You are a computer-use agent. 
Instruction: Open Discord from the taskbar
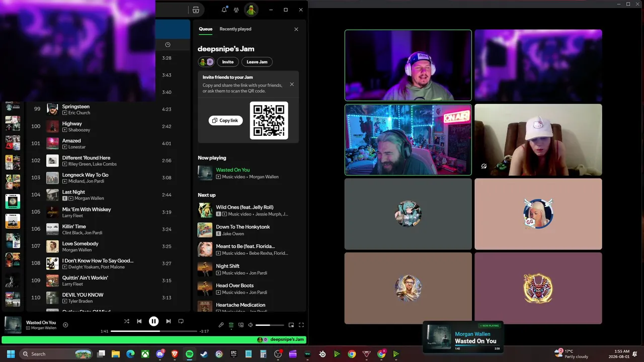click(x=160, y=354)
